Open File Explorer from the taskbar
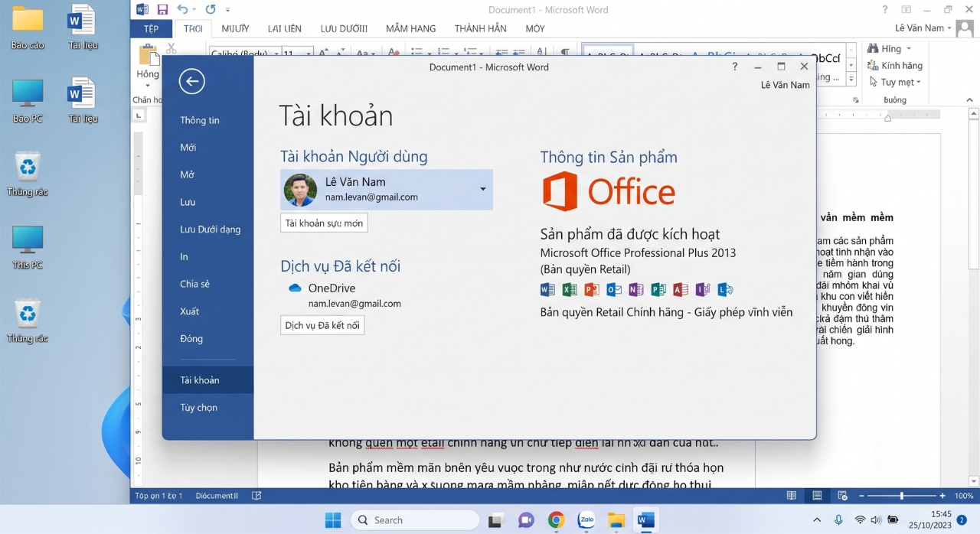Screen dimensions: 980x534 coord(616,520)
